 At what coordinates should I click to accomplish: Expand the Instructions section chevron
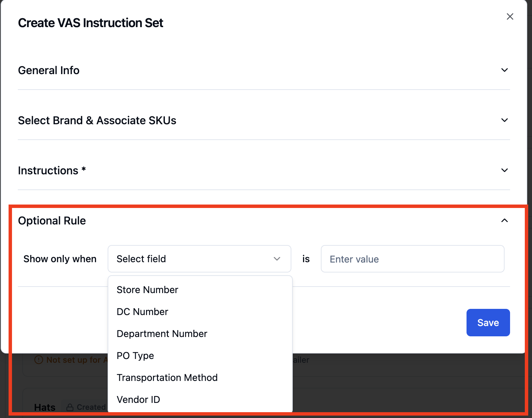coord(504,170)
